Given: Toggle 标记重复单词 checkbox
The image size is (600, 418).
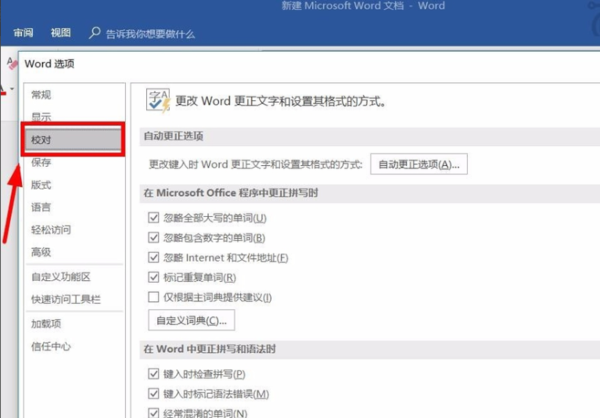Looking at the screenshot, I should point(153,277).
